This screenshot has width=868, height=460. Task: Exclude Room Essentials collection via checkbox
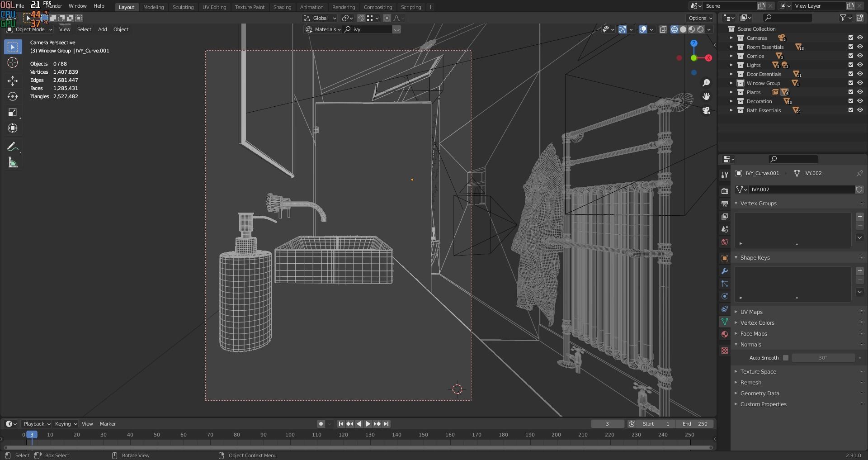point(850,47)
